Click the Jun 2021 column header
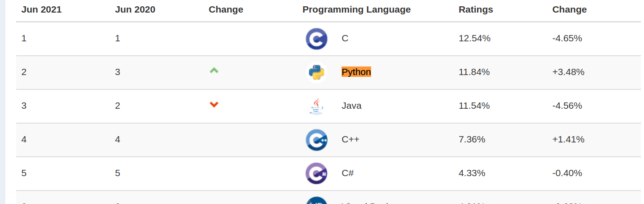Image resolution: width=644 pixels, height=204 pixels. [x=41, y=9]
